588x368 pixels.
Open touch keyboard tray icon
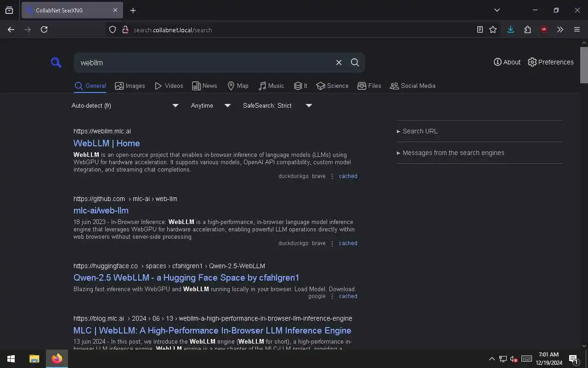[526, 359]
